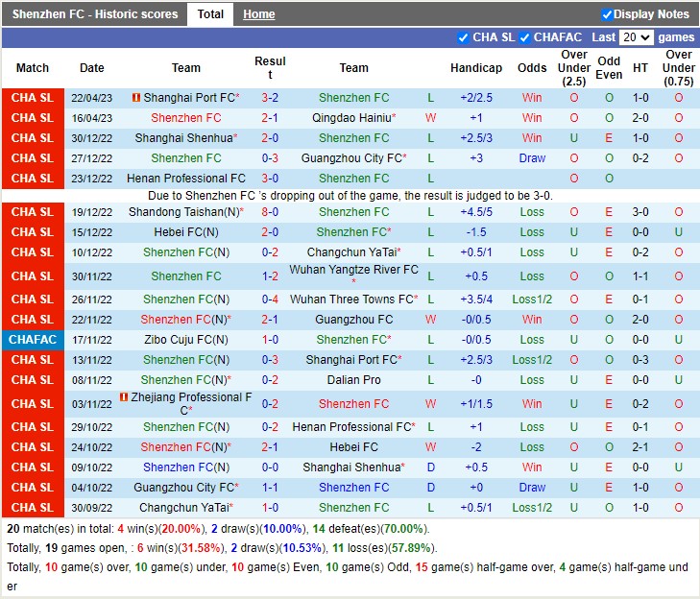Click CHA SL badge for 22/04/23 match
This screenshot has height=599, width=700.
[x=33, y=98]
